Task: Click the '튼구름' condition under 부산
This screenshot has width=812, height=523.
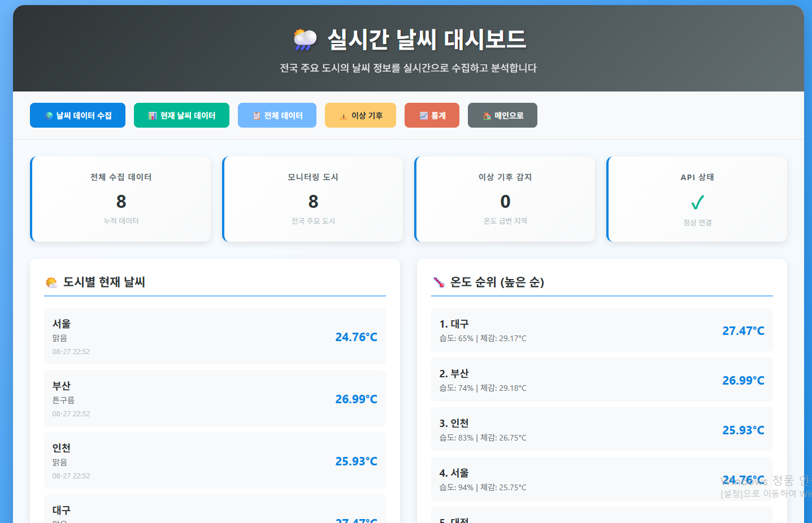Action: (x=63, y=400)
